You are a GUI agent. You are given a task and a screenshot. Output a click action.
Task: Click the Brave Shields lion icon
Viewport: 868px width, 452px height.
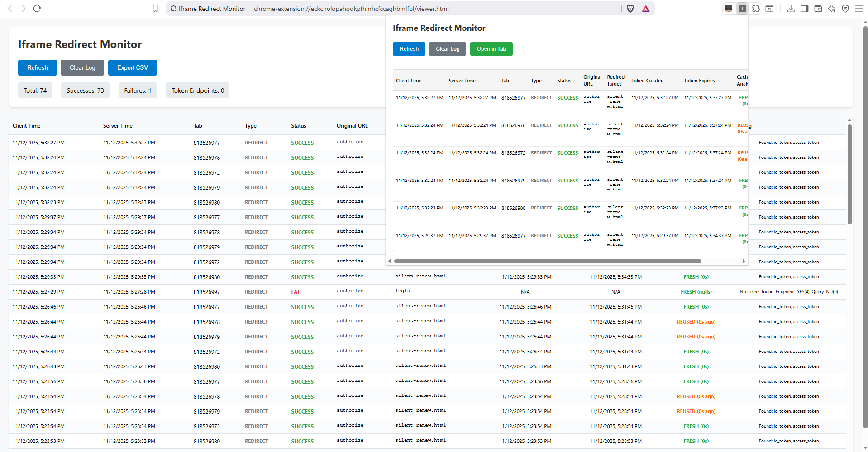pyautogui.click(x=630, y=9)
